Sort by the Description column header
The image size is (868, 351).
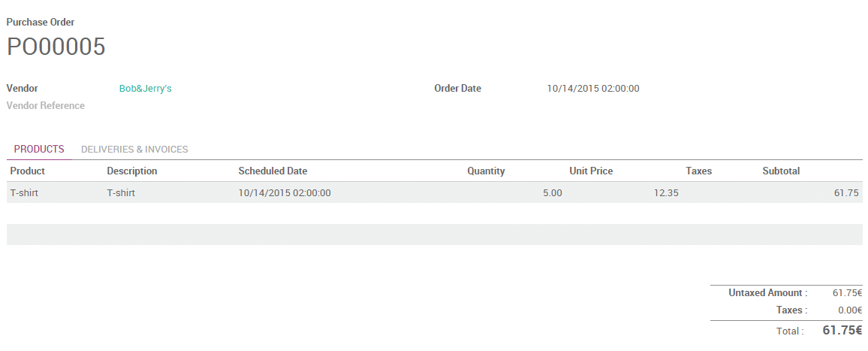pos(132,171)
